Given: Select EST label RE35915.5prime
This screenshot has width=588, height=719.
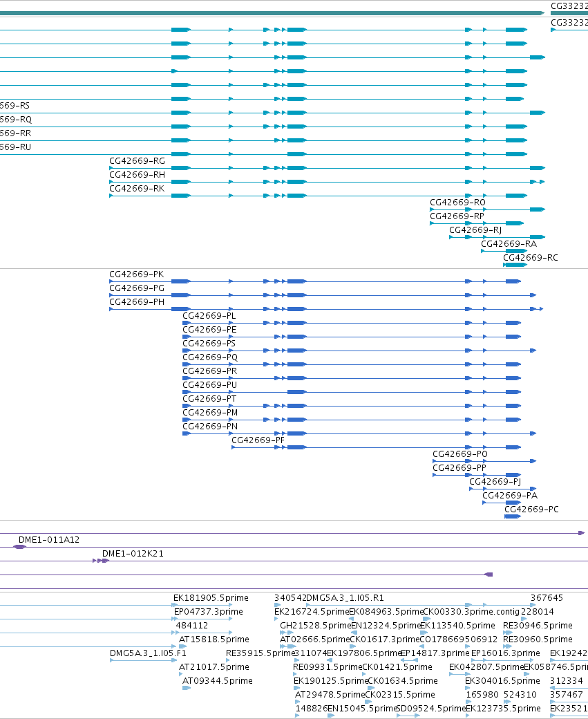Looking at the screenshot, I should click(x=260, y=653).
